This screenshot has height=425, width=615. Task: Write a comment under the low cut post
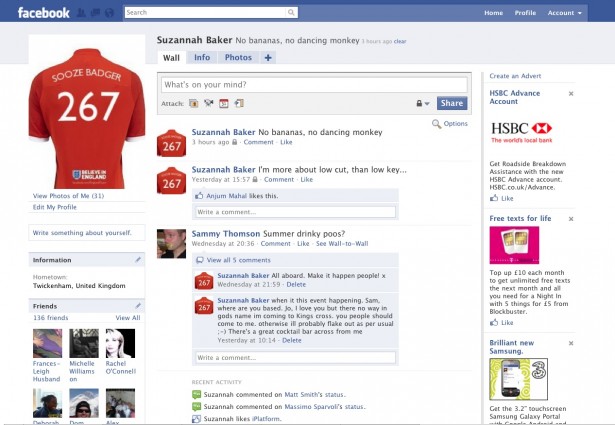(x=295, y=212)
